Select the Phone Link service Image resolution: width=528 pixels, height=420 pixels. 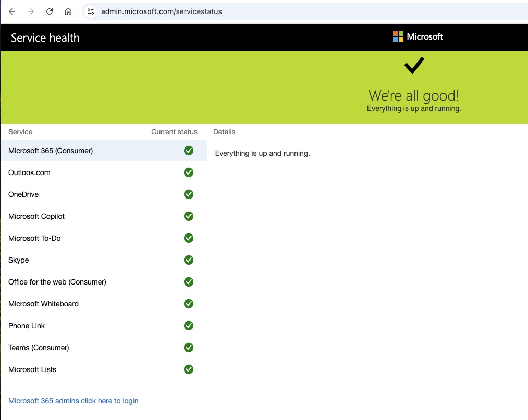coord(104,326)
